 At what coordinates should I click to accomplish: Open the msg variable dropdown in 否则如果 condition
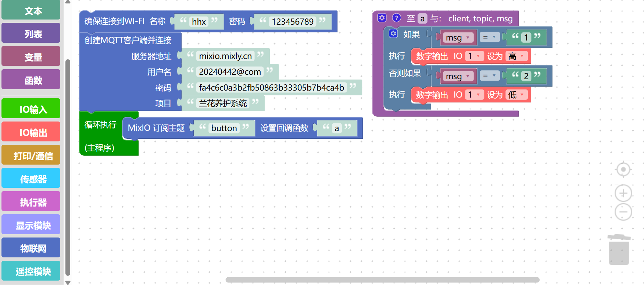coord(458,76)
